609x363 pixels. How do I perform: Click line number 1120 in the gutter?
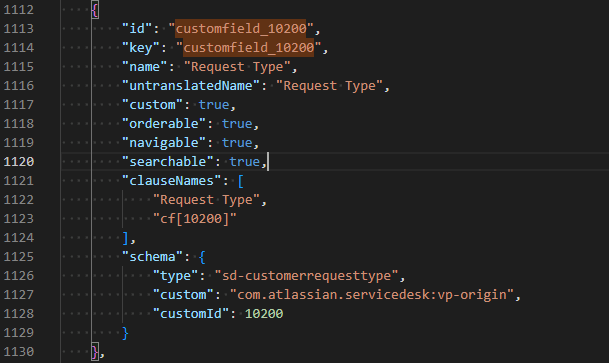click(x=19, y=162)
